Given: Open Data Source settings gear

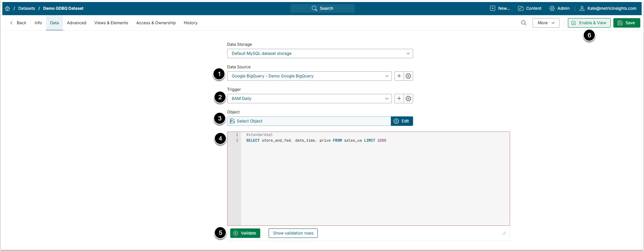Looking at the screenshot, I should point(408,76).
